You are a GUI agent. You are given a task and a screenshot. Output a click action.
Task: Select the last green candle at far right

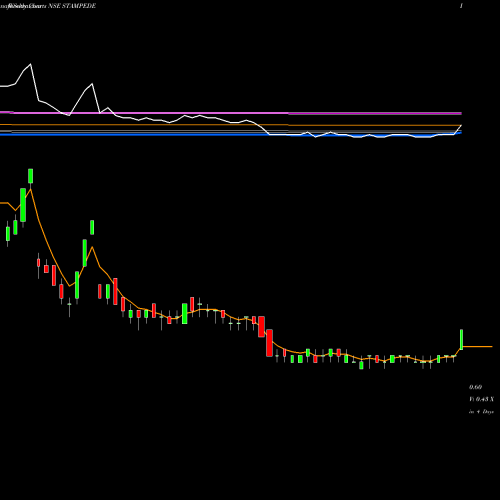pyautogui.click(x=462, y=339)
